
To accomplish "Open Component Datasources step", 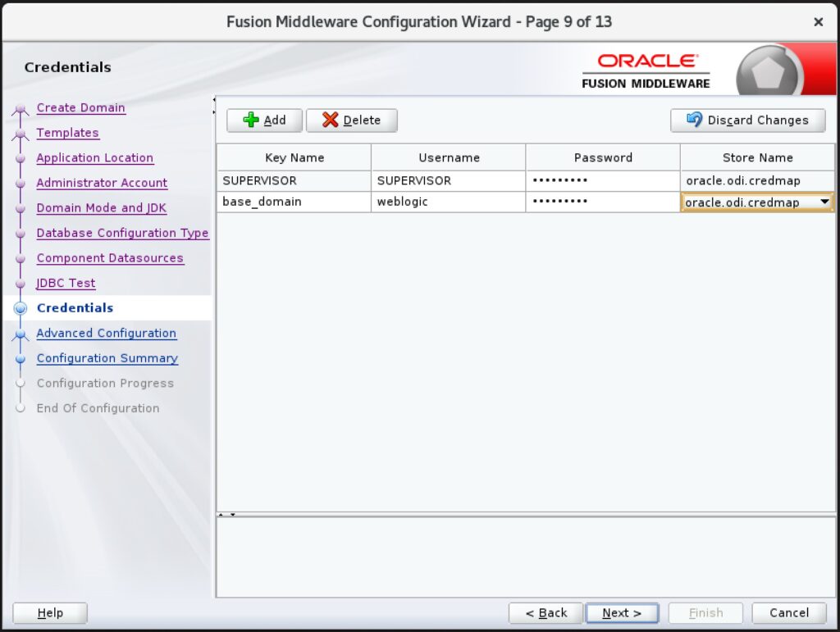I will (x=110, y=258).
